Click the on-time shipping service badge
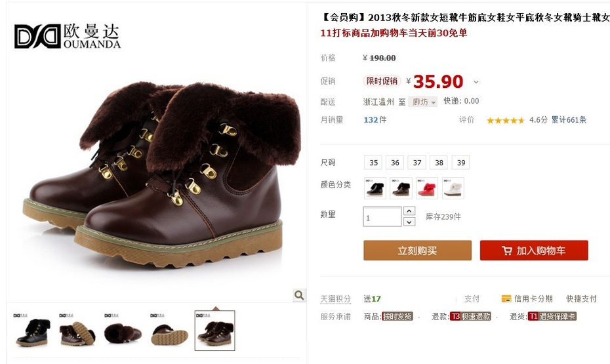 [x=397, y=317]
